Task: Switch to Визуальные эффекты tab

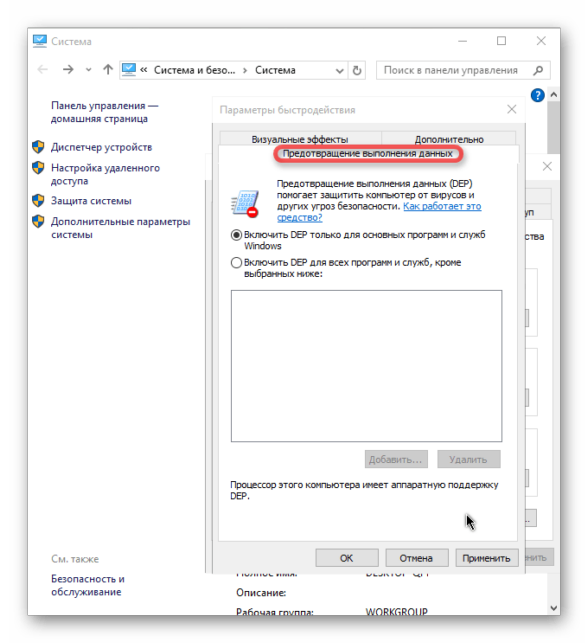Action: coord(300,139)
